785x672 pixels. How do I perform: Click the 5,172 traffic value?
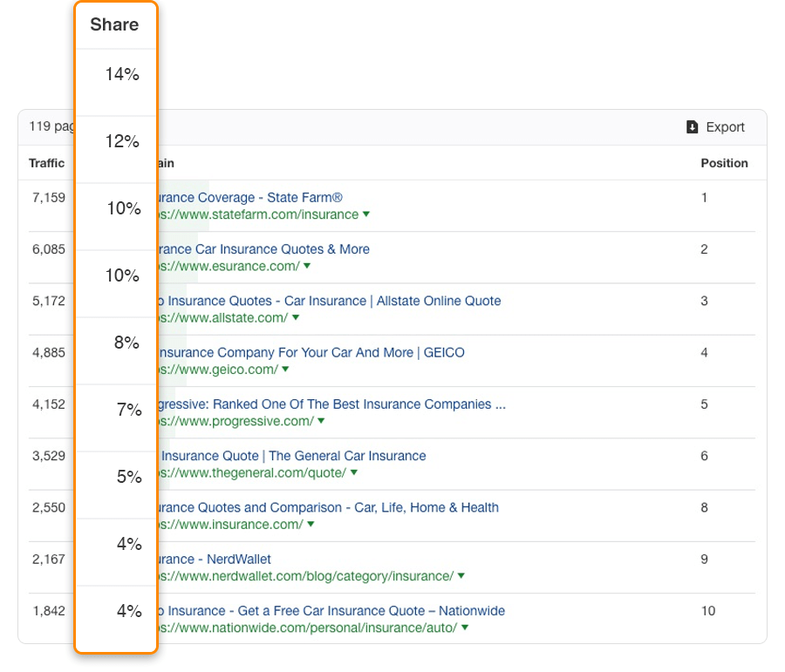49,301
